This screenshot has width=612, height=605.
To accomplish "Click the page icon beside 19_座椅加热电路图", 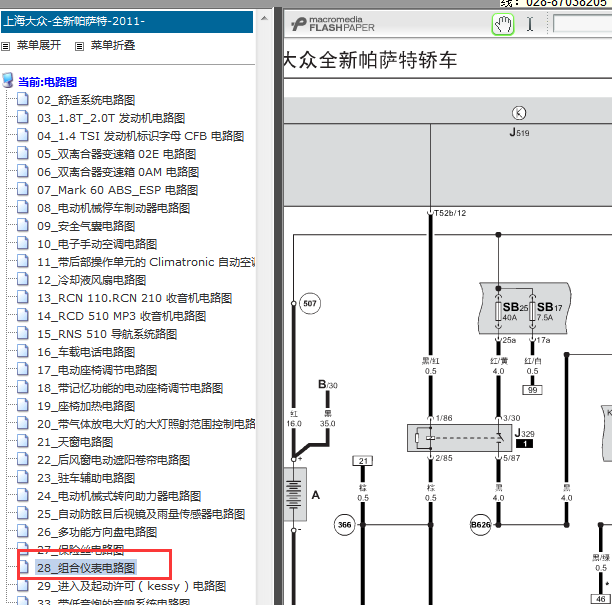I will (x=23, y=405).
